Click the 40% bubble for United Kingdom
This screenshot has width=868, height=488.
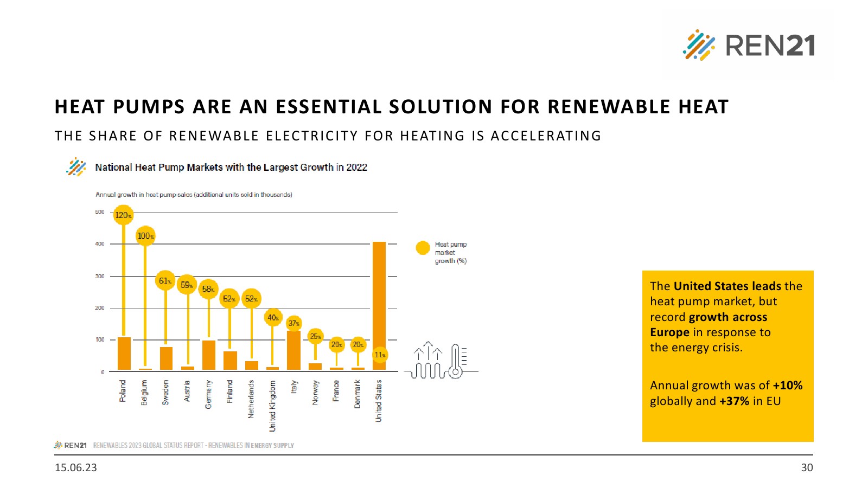(x=273, y=317)
